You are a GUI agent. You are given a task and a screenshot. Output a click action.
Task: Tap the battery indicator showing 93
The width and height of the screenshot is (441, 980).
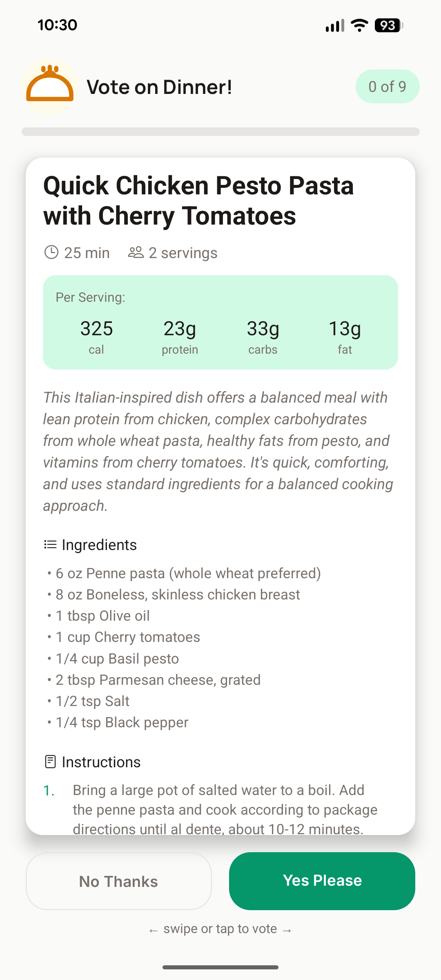(x=388, y=25)
